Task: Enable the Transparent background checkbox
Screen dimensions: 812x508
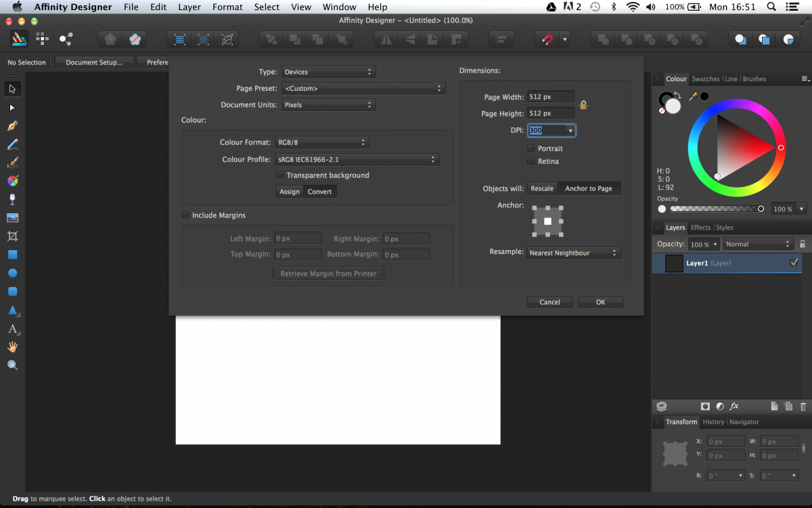Action: [x=280, y=175]
